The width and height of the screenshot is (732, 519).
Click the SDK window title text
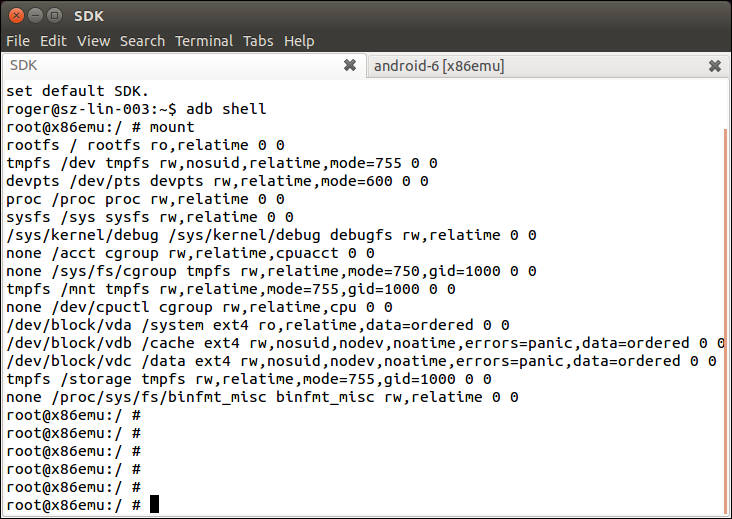[89, 16]
